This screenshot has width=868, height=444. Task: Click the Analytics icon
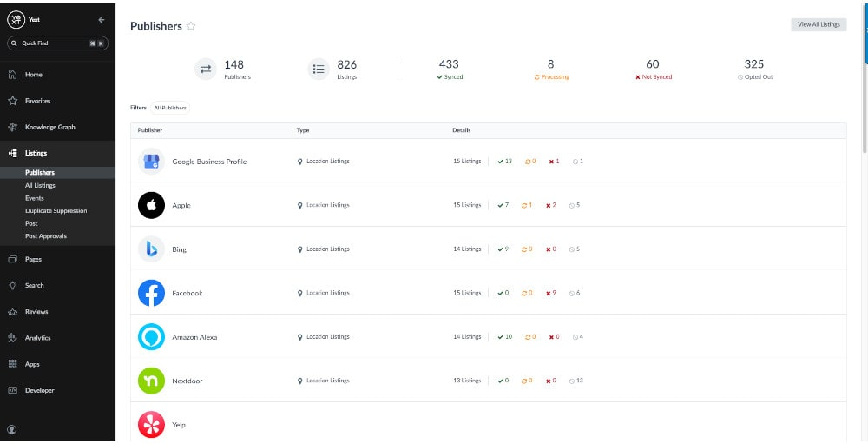pyautogui.click(x=13, y=338)
